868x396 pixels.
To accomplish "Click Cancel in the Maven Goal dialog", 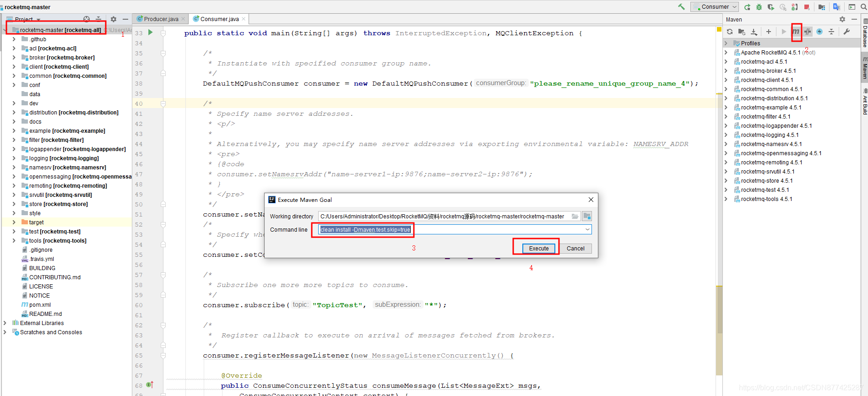I will point(575,248).
